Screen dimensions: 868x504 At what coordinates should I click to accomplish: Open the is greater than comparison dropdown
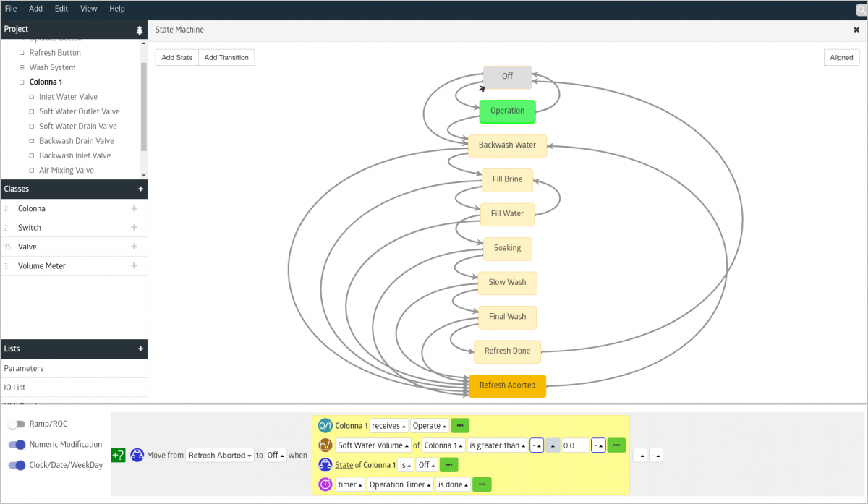497,445
